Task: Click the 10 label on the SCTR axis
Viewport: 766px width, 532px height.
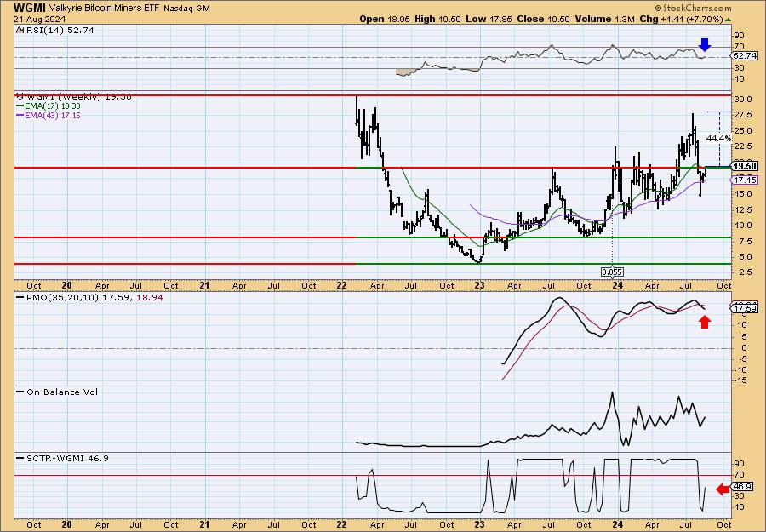Action: (x=739, y=507)
